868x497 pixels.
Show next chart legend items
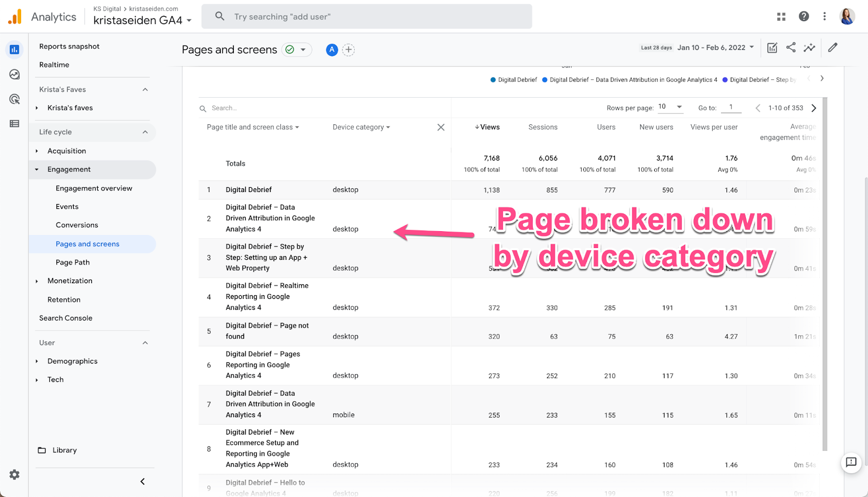tap(822, 79)
